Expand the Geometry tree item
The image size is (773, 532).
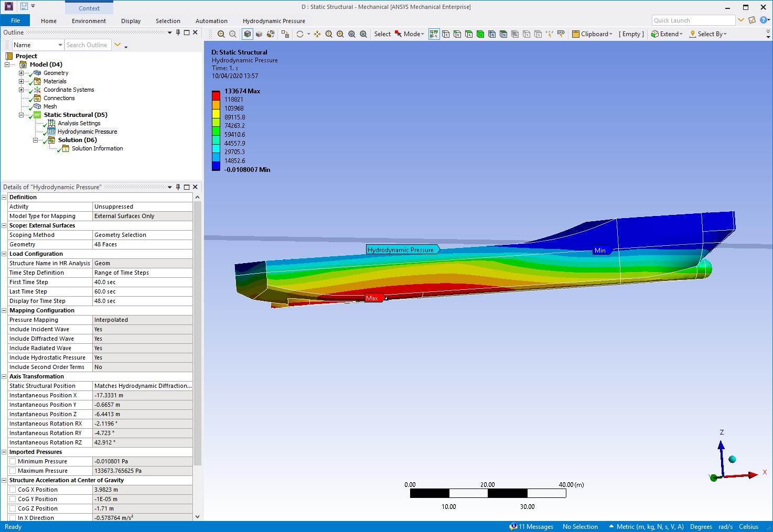[x=21, y=73]
